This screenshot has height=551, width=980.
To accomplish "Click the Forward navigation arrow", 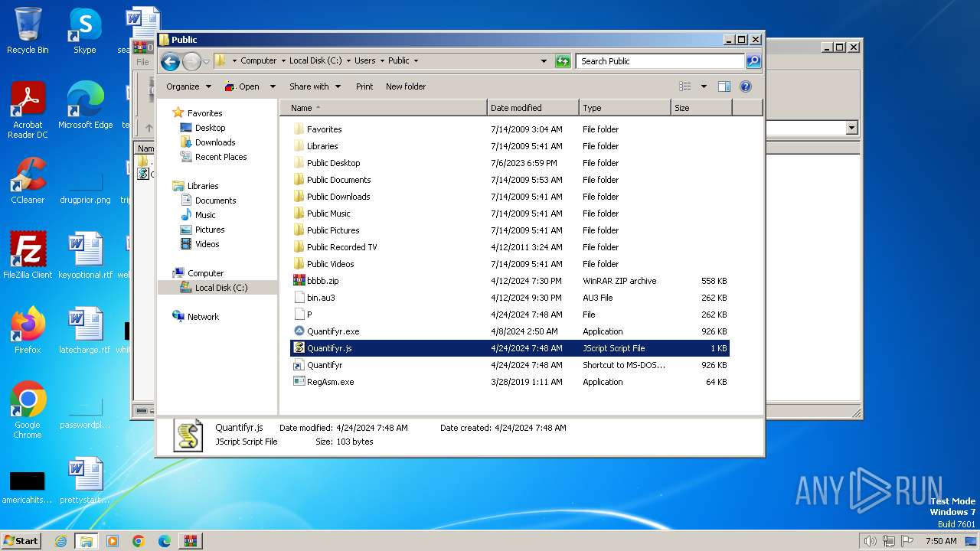I will [x=191, y=61].
